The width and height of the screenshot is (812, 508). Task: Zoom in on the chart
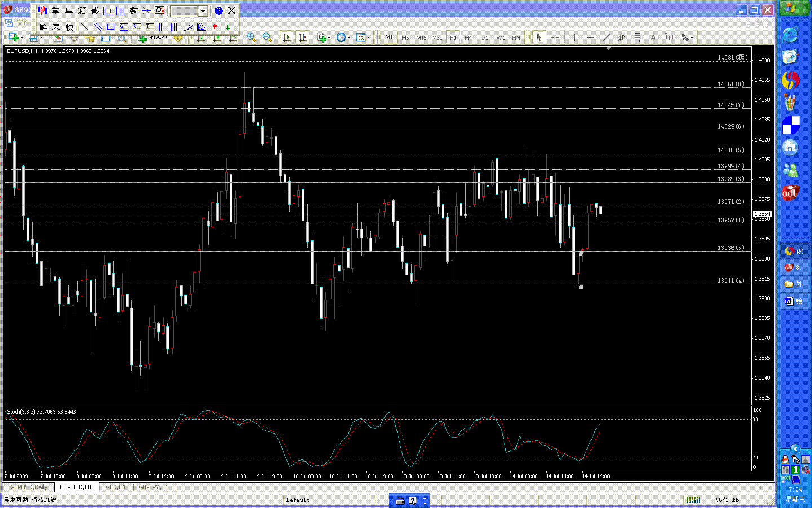tap(251, 37)
